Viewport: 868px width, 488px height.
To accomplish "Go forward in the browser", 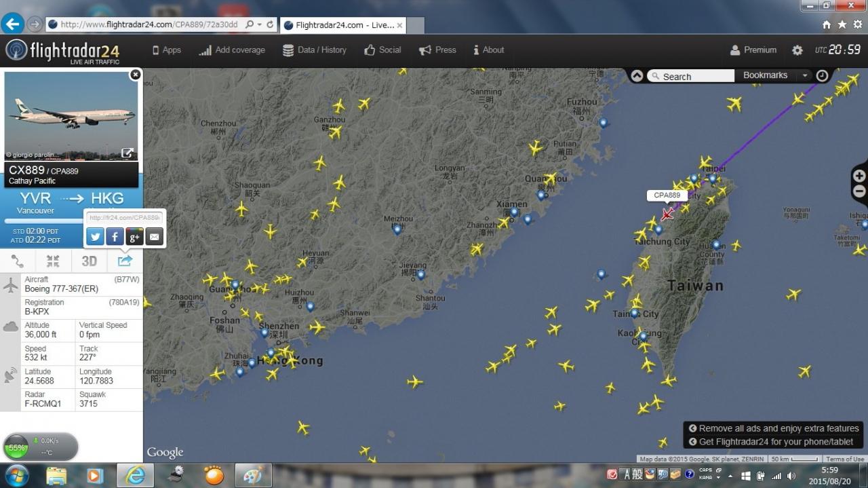I will tap(35, 24).
